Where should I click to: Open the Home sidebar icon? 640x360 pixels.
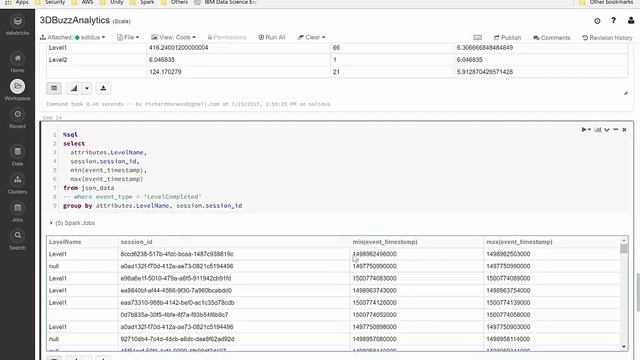point(17,58)
